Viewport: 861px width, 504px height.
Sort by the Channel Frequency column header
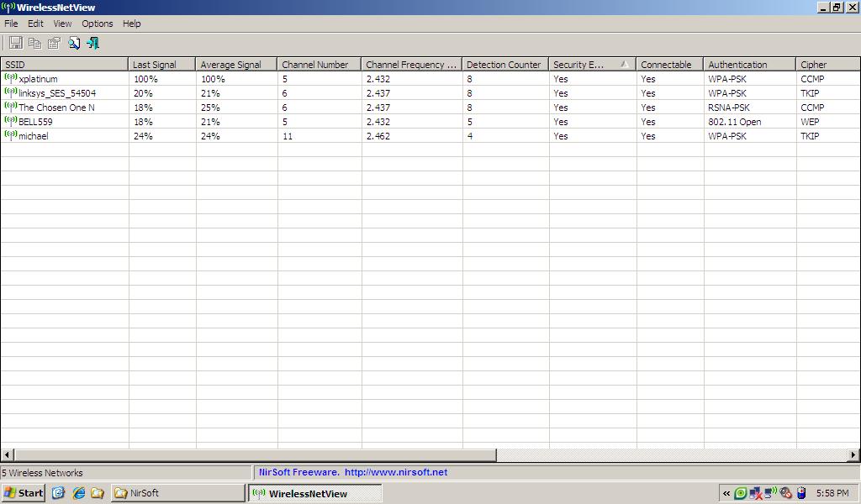412,64
